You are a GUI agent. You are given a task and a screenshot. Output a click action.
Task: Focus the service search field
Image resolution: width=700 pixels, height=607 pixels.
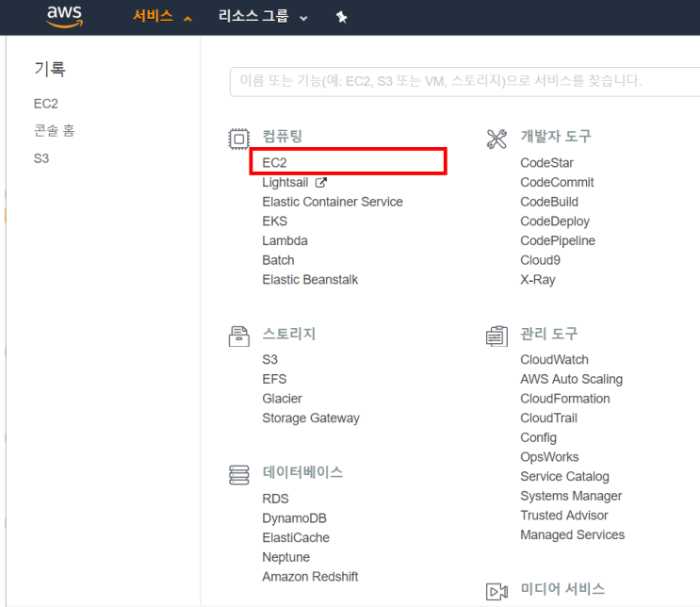click(x=464, y=82)
